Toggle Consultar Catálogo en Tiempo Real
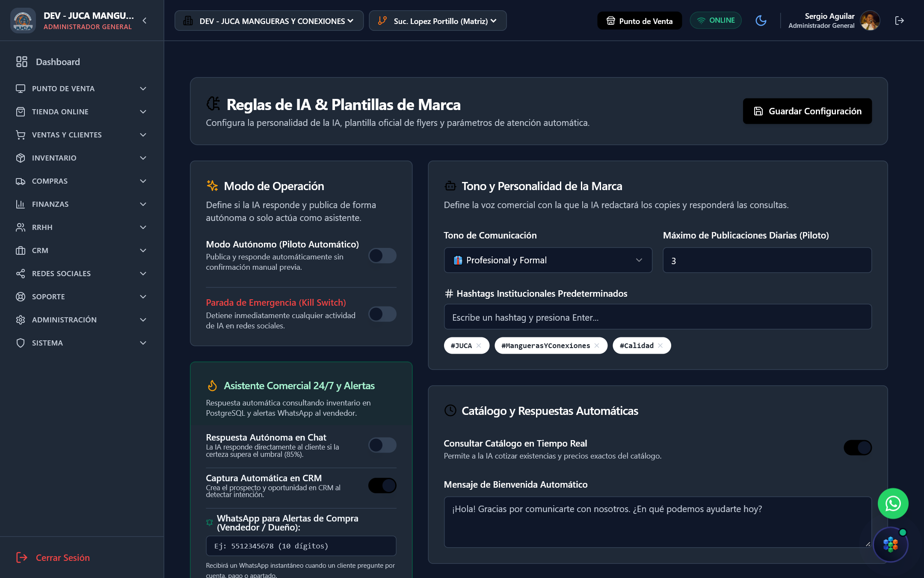Screen dimensions: 924x578 [858, 447]
